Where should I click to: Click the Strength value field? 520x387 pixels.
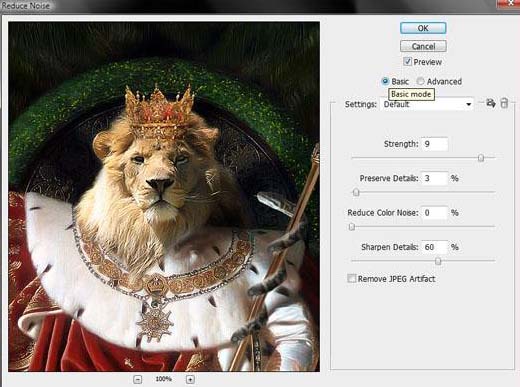tap(434, 144)
